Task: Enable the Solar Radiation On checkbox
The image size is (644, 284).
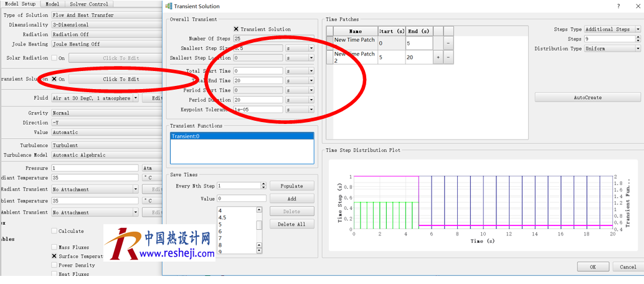Action: click(x=54, y=58)
